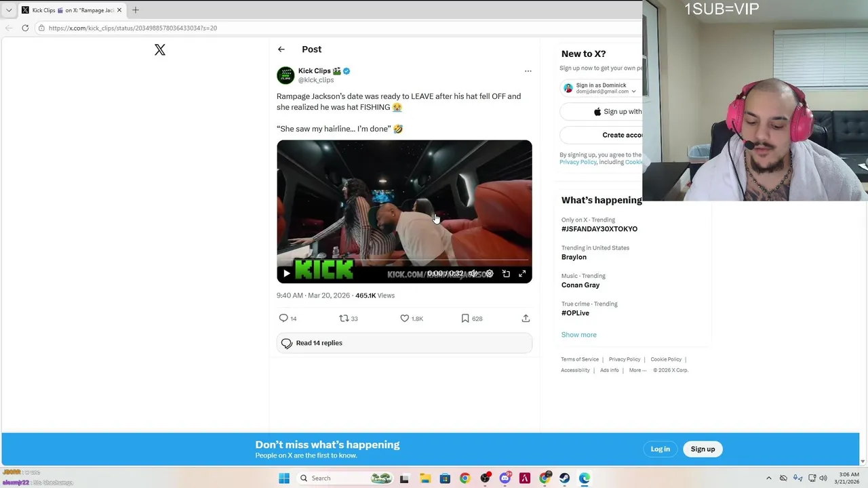The width and height of the screenshot is (868, 488).
Task: Click the browser address bar URL
Action: [133, 28]
